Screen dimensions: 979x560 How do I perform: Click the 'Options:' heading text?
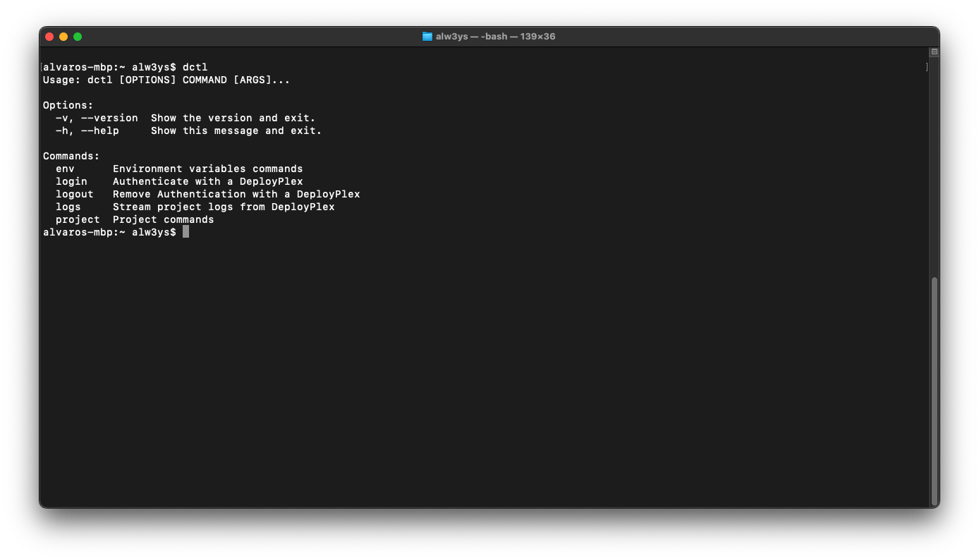(x=68, y=105)
